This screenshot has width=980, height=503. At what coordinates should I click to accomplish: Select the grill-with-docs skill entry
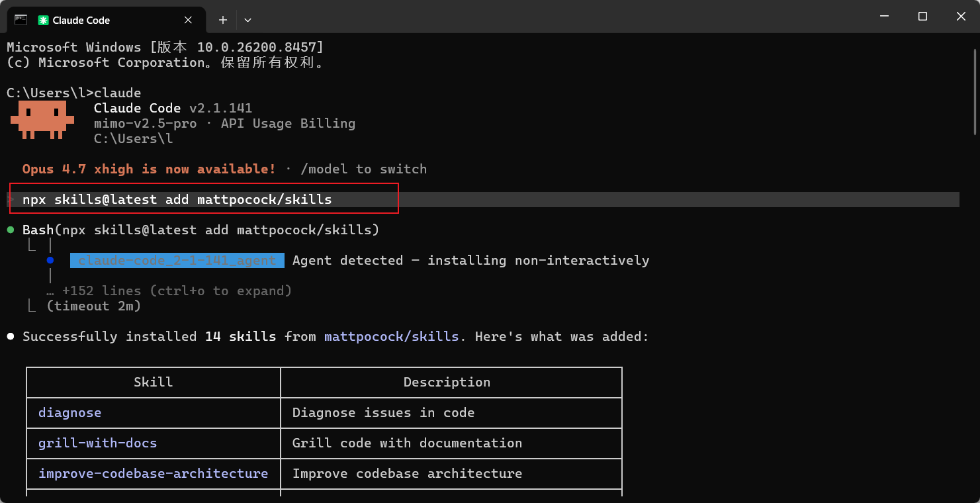click(98, 443)
